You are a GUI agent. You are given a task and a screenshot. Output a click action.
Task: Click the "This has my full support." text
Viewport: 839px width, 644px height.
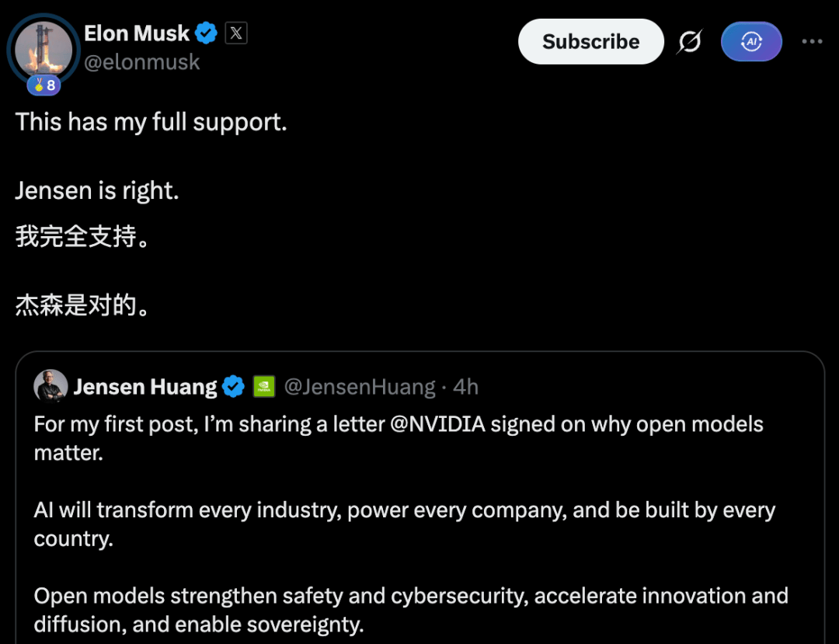click(151, 122)
